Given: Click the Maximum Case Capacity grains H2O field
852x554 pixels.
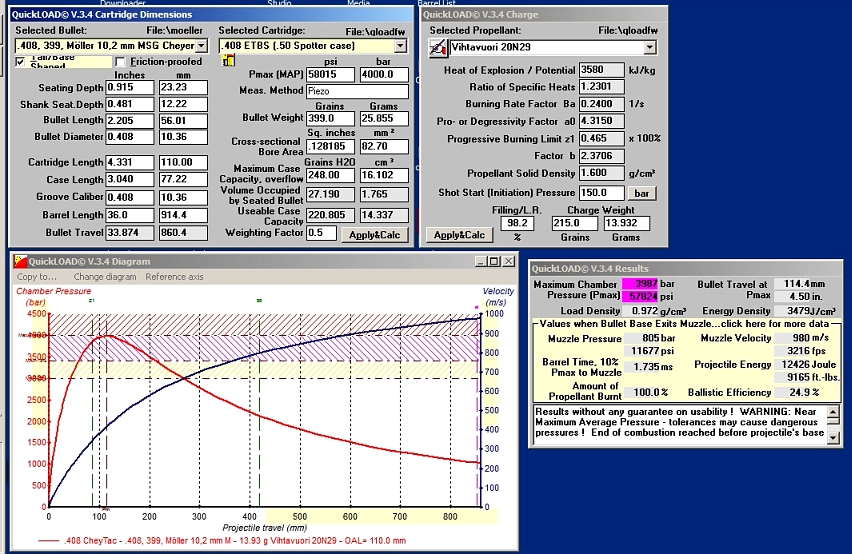Looking at the screenshot, I should tap(330, 175).
